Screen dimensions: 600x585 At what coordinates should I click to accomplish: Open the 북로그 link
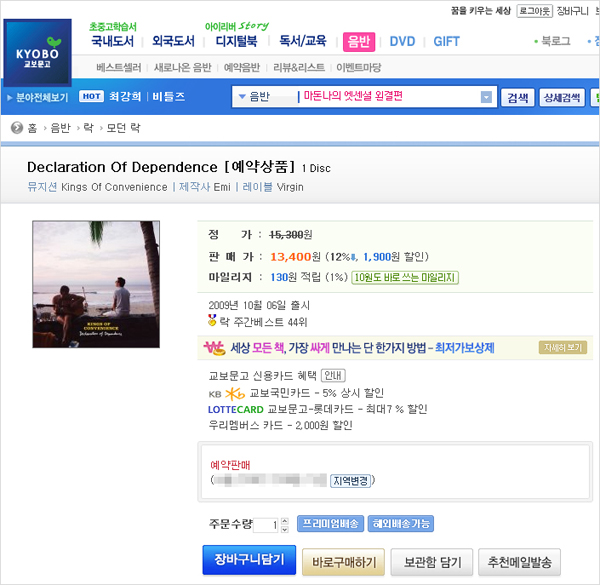pos(556,41)
